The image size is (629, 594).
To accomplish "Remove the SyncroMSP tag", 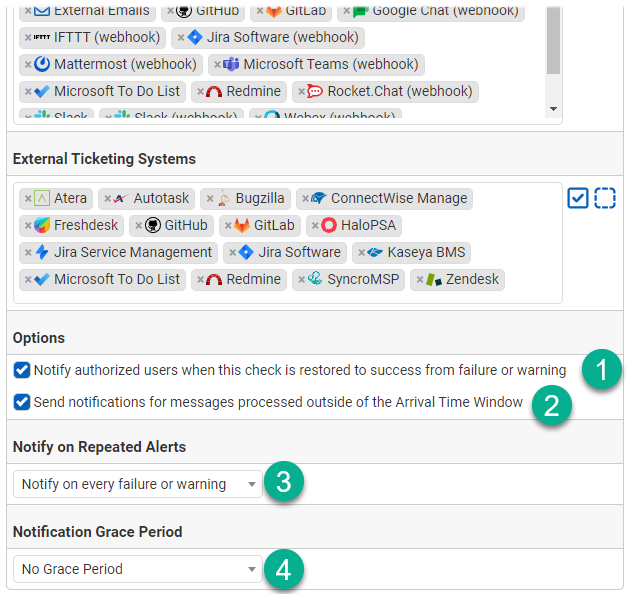I will click(x=302, y=280).
